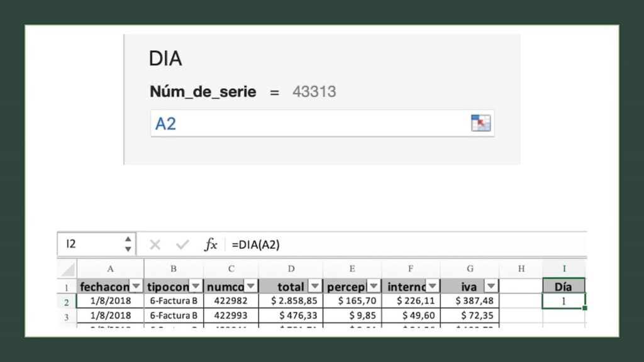This screenshot has height=362, width=644.
Task: Select the cell containing $2.858,85
Action: coord(291,300)
